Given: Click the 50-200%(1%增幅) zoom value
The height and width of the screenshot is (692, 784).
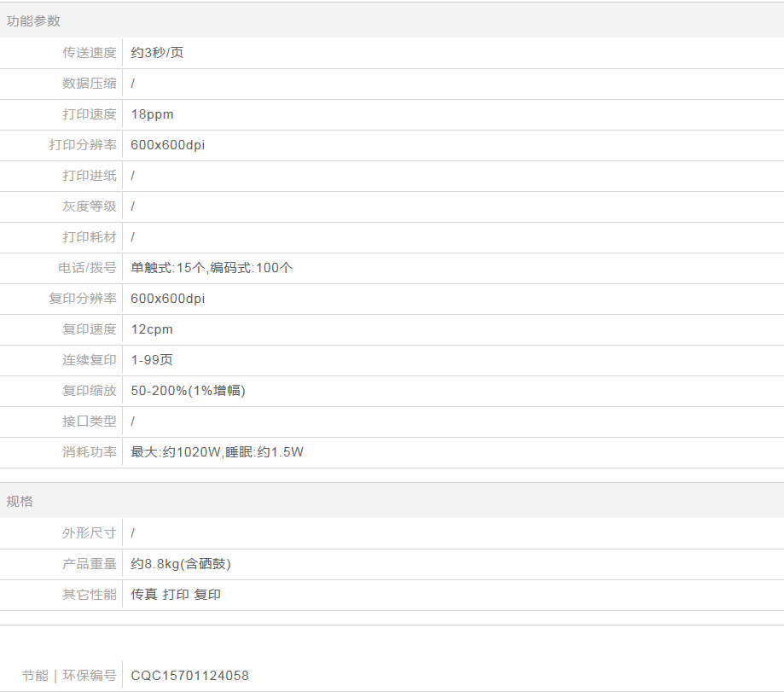Looking at the screenshot, I should pyautogui.click(x=188, y=391).
